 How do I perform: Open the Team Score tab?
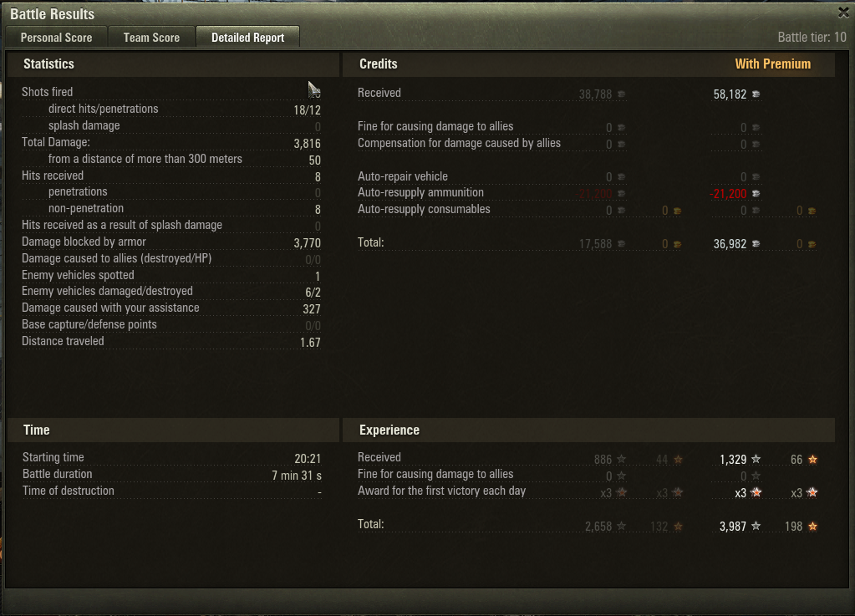[x=151, y=38]
